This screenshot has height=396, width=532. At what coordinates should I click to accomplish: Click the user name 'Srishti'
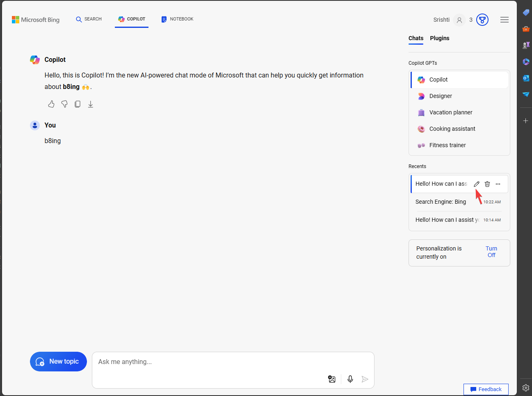(441, 20)
